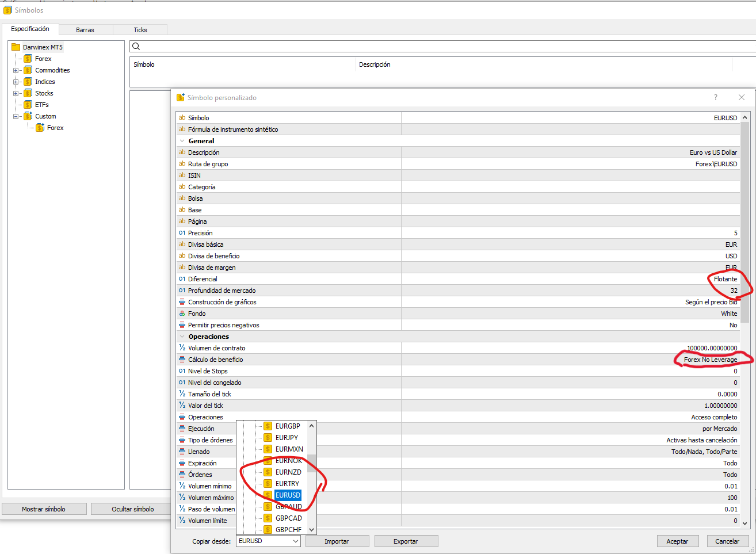Click the Tipo de órdenes value
Image resolution: width=756 pixels, height=554 pixels.
tap(702, 440)
